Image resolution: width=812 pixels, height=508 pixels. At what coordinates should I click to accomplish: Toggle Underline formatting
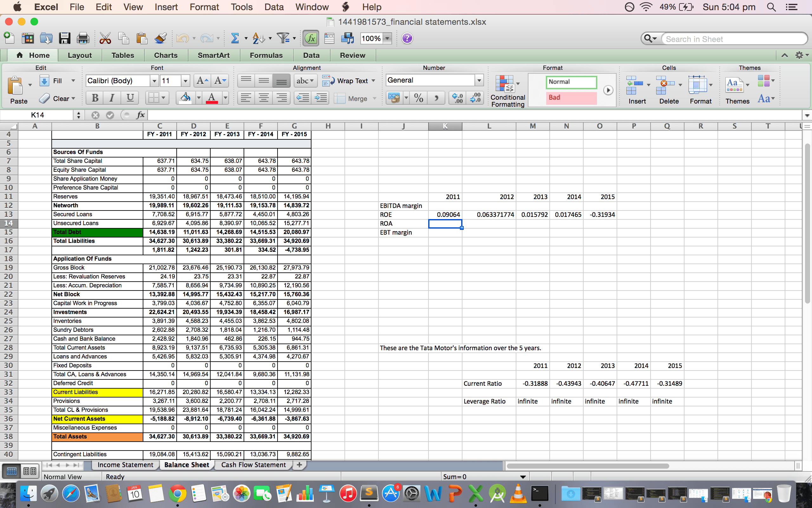pyautogui.click(x=130, y=98)
